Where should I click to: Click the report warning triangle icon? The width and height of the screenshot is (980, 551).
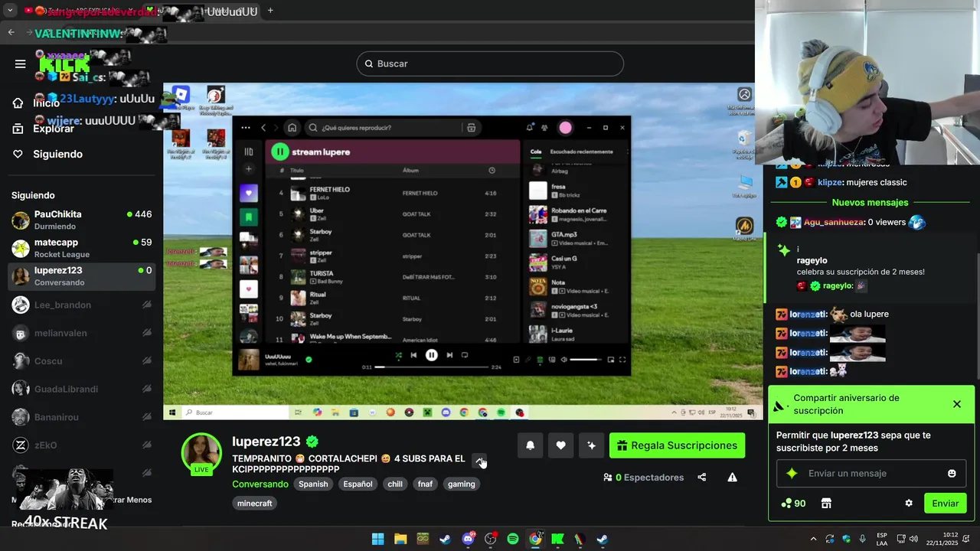click(x=732, y=478)
